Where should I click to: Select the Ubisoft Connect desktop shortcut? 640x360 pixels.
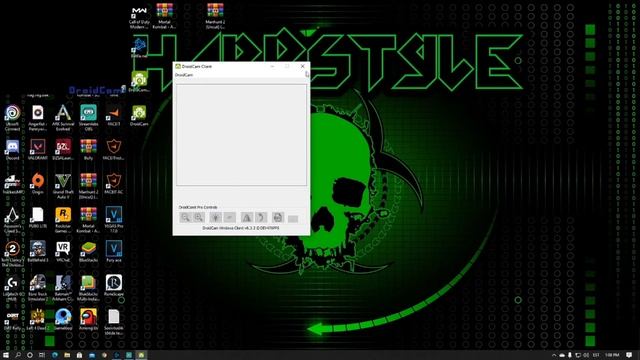tap(12, 118)
